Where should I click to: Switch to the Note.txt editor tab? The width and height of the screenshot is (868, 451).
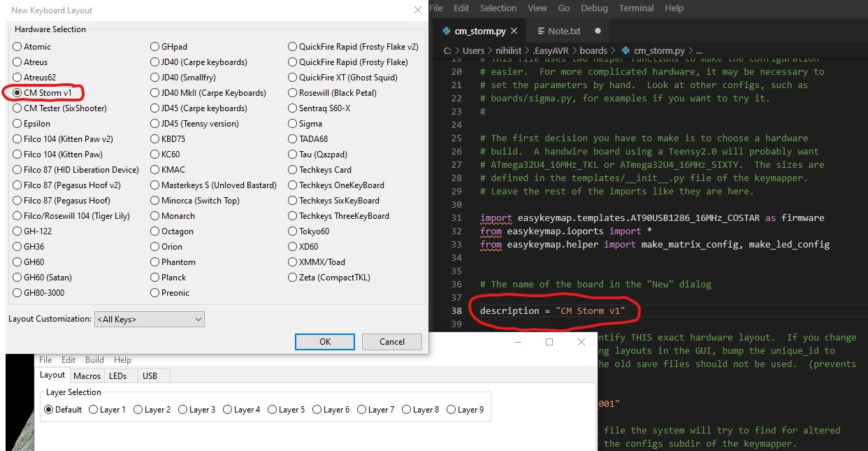click(x=564, y=31)
